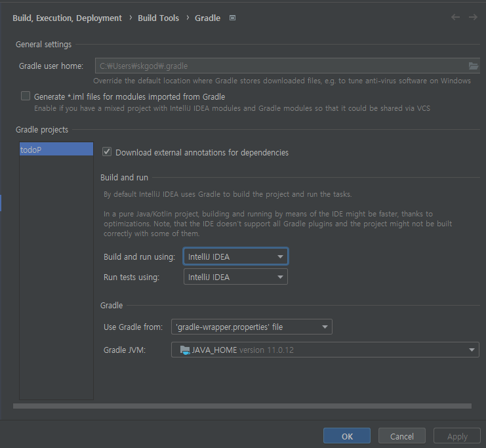The height and width of the screenshot is (448, 486).
Task: Click the JAVA_HOME folder icon in Gradle JVM
Action: pyautogui.click(x=185, y=350)
